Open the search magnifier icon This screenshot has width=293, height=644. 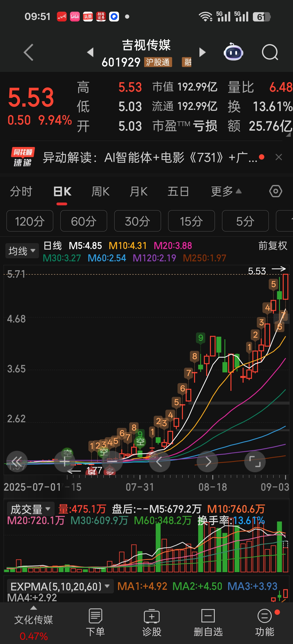270,52
